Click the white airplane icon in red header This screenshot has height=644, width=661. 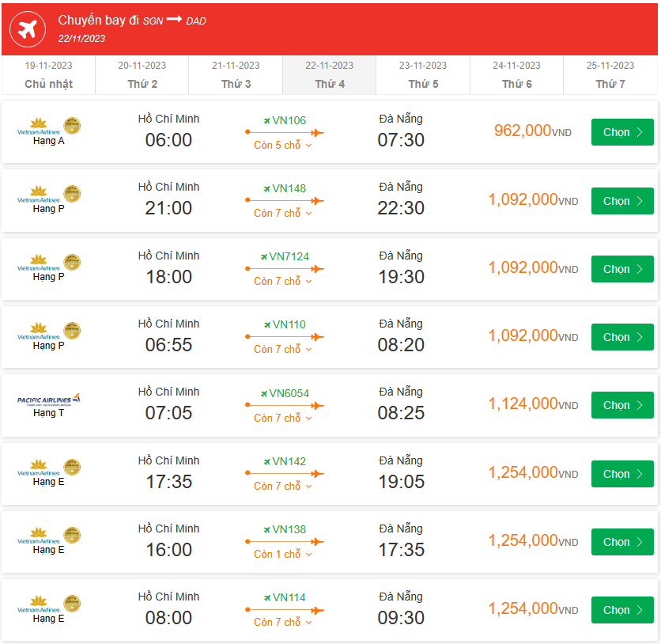tap(28, 29)
